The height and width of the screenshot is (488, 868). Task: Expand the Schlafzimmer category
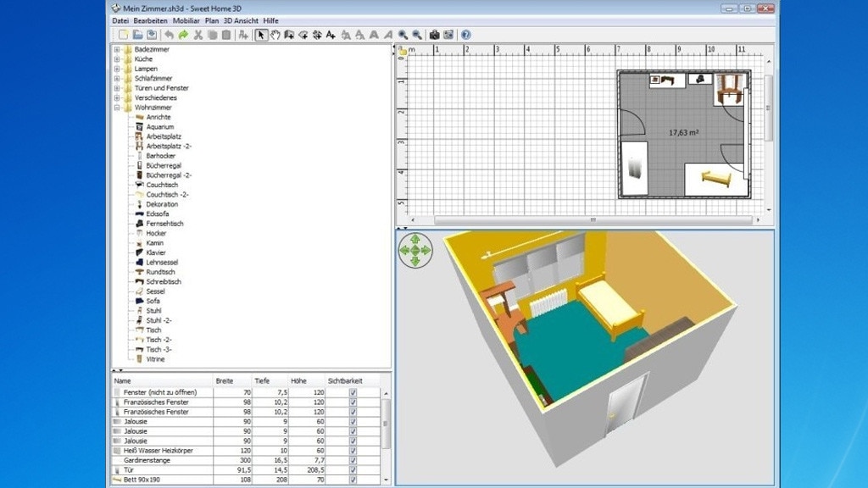tap(117, 78)
